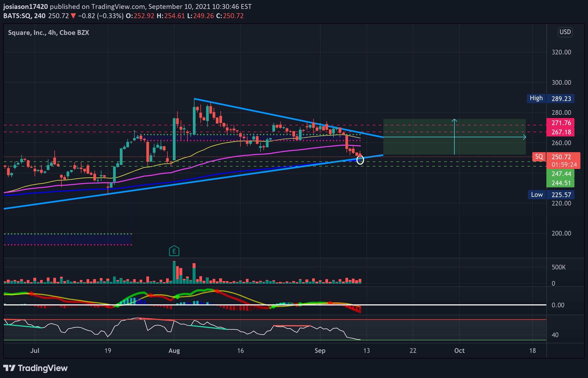This screenshot has height=378, width=588.
Task: Click the 300.00 price axis label
Action: 561,83
